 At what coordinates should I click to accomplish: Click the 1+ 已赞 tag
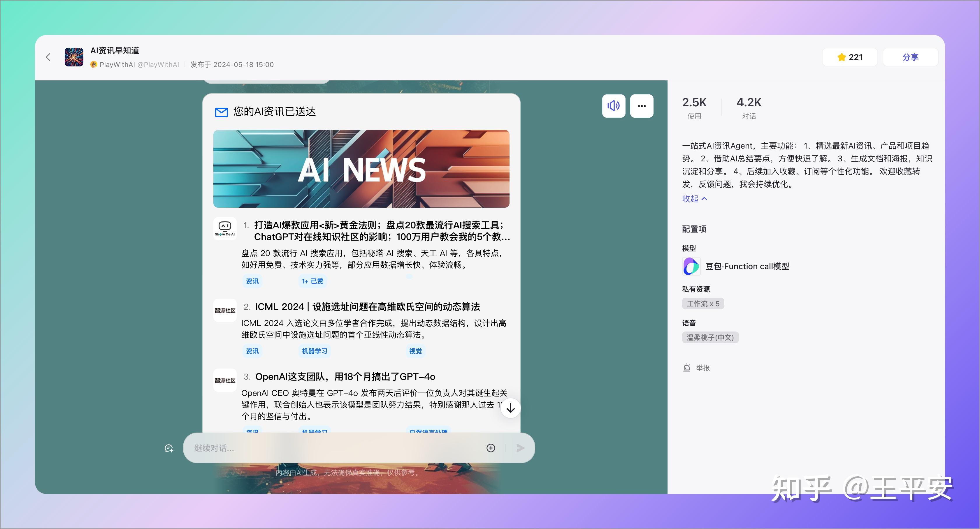(x=312, y=281)
